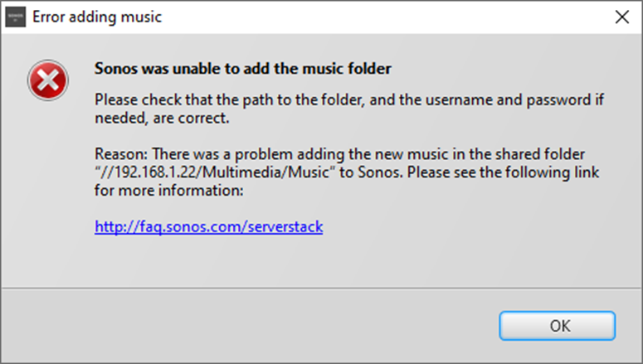
Task: Click the bold 'Sonos was unable' heading
Action: point(243,69)
